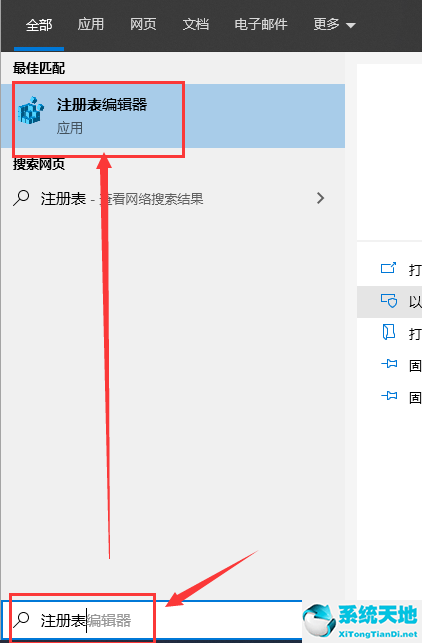Image resolution: width=422 pixels, height=643 pixels.
Task: Click the 注册表编辑器 blue cube app icon
Action: [x=31, y=110]
